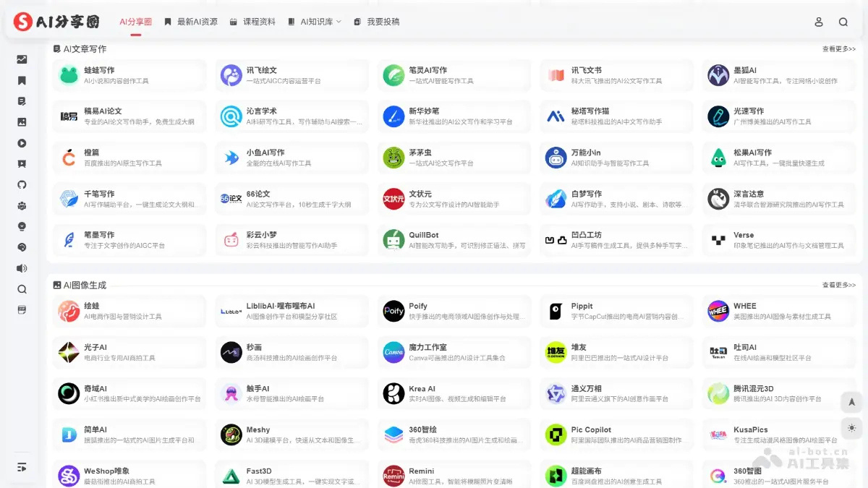Click the Krea AI icon
Image resolution: width=868 pixels, height=488 pixels.
coord(393,393)
